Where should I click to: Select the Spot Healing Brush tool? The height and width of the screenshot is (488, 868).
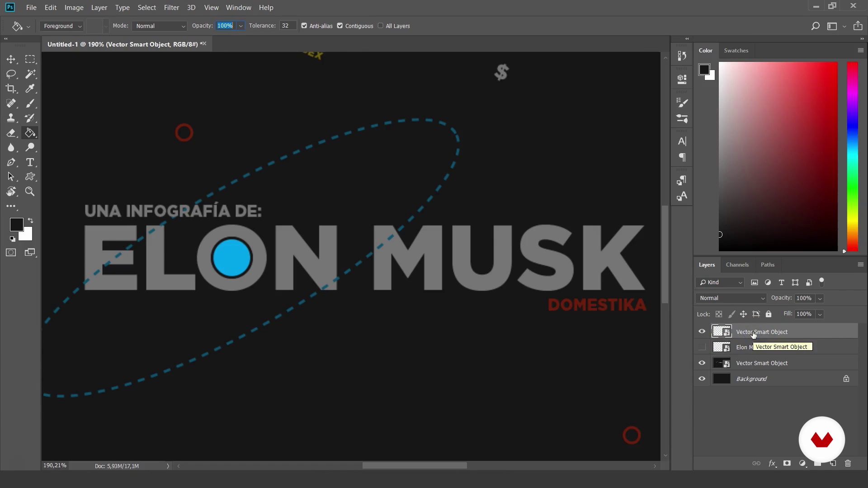(11, 103)
